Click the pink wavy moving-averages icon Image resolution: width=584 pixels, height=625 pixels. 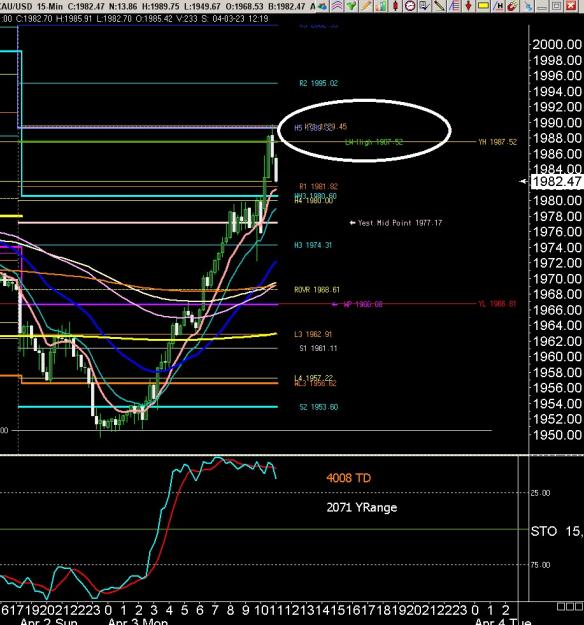tap(337, 6)
